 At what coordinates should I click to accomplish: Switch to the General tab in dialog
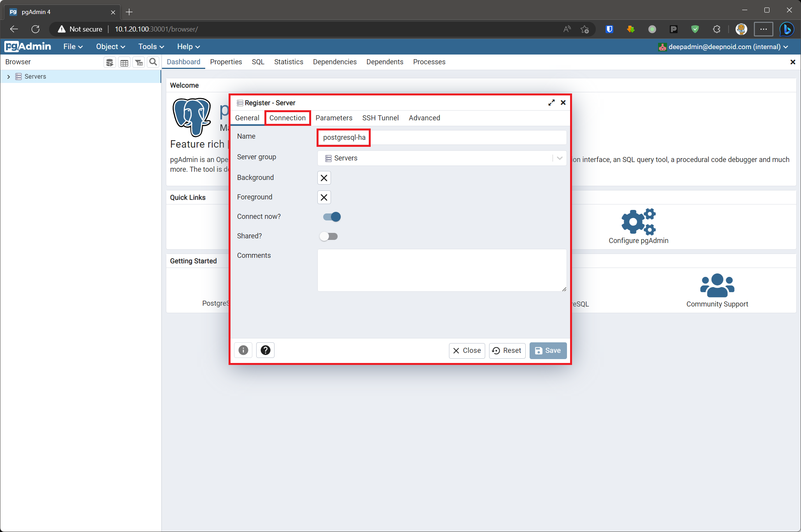(x=247, y=118)
